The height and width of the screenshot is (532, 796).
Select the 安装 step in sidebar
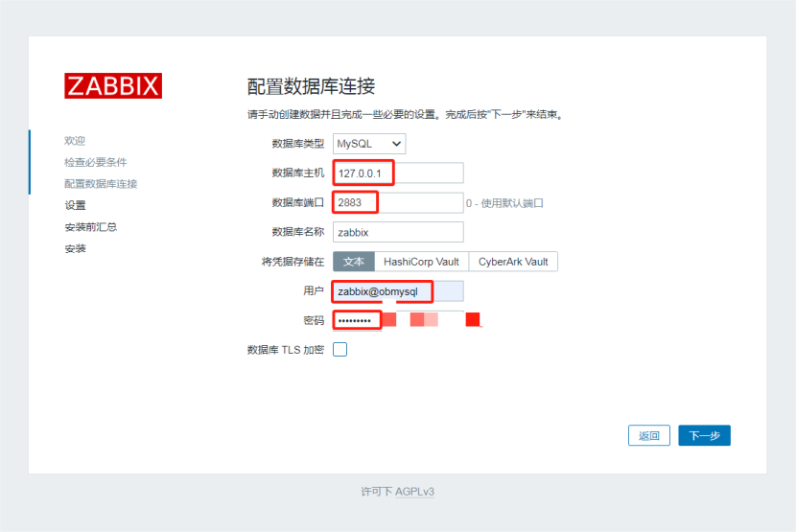[x=75, y=248]
